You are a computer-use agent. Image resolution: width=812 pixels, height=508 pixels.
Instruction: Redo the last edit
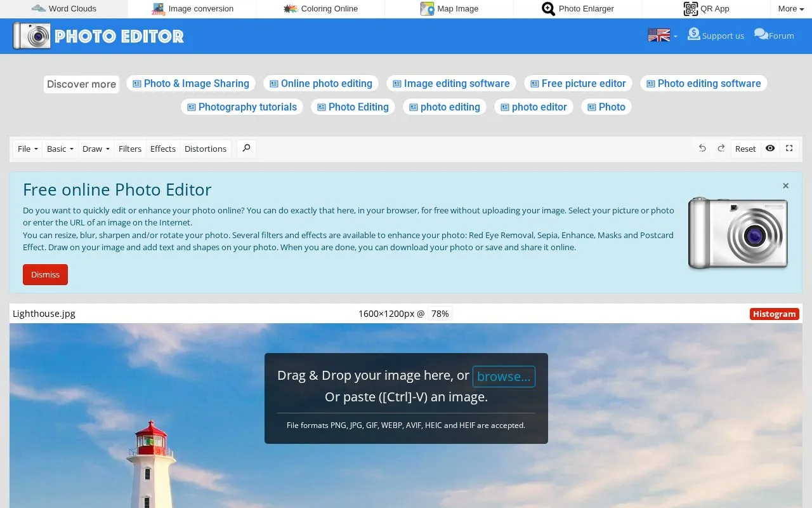[721, 148]
